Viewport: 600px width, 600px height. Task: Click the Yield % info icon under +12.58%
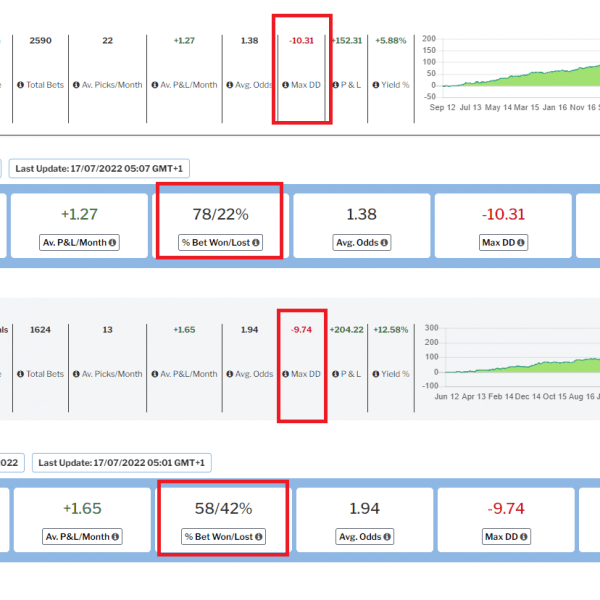tap(376, 374)
